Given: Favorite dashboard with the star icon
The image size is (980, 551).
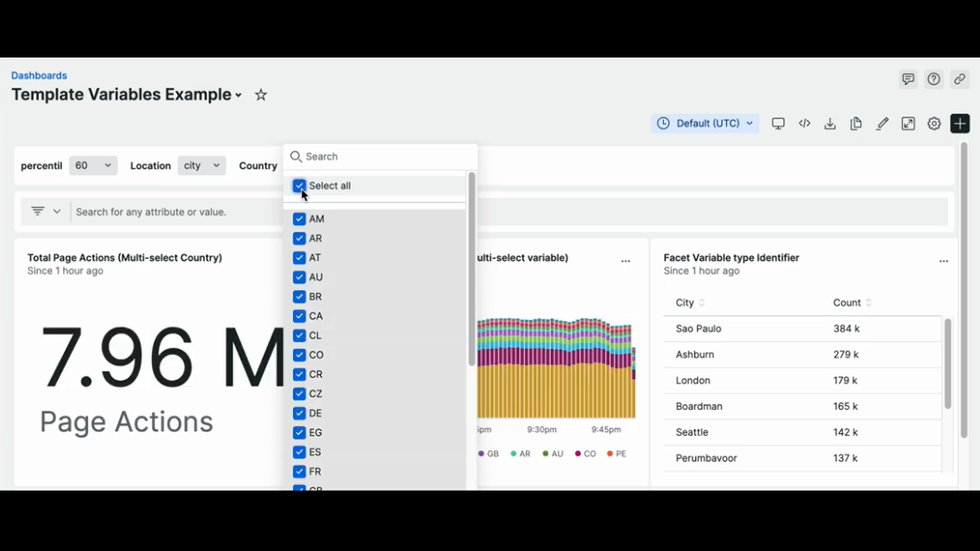Looking at the screenshot, I should 261,95.
